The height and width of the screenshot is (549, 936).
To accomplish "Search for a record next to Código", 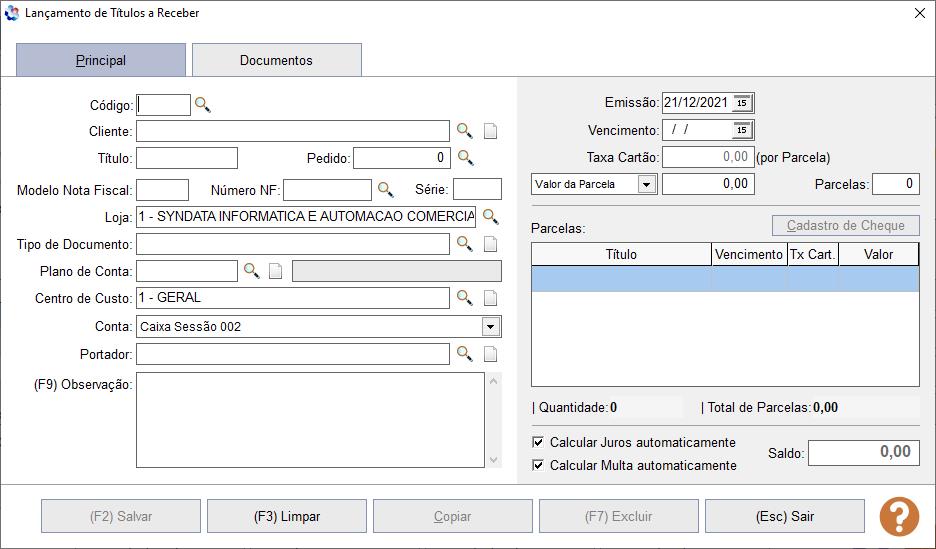I will [203, 105].
